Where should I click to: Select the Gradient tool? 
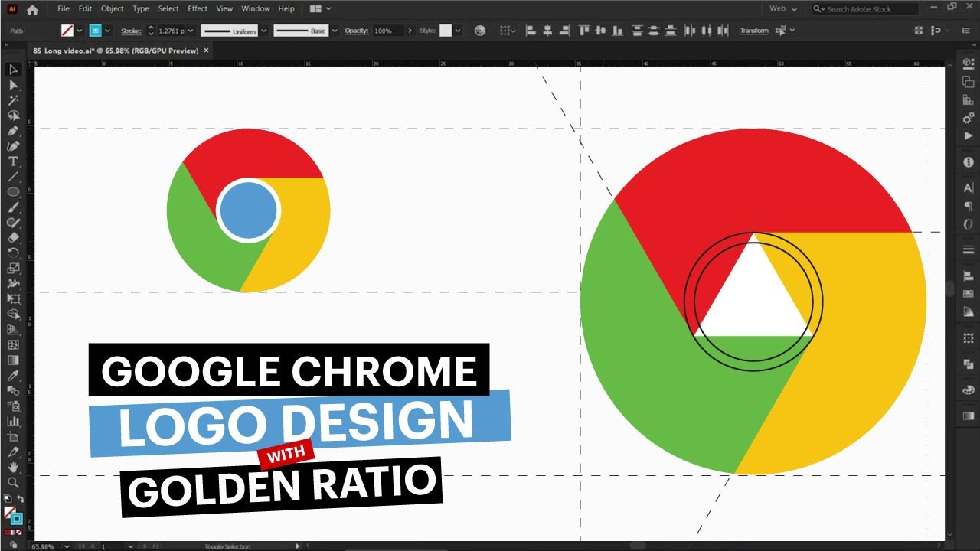[x=13, y=360]
